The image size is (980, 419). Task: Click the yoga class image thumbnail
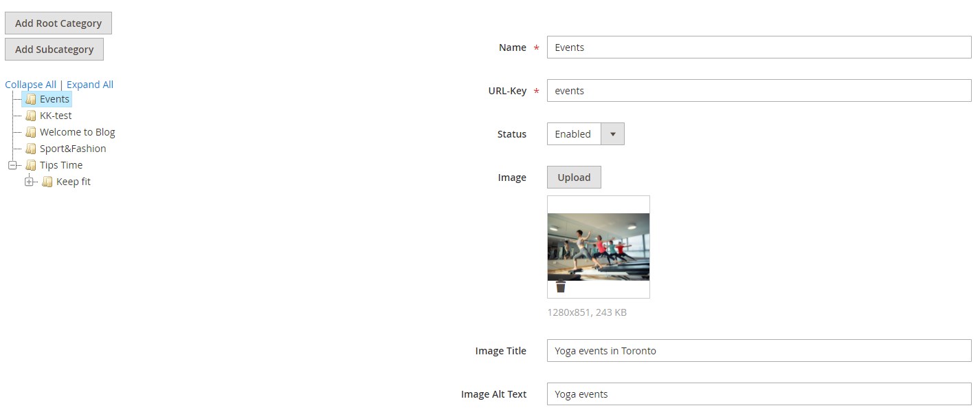[x=598, y=246]
